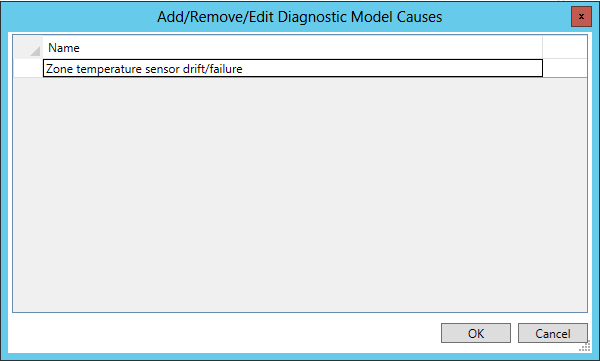Click the blank footer area left of OK
Screen dimensions: 600x361
[224, 333]
